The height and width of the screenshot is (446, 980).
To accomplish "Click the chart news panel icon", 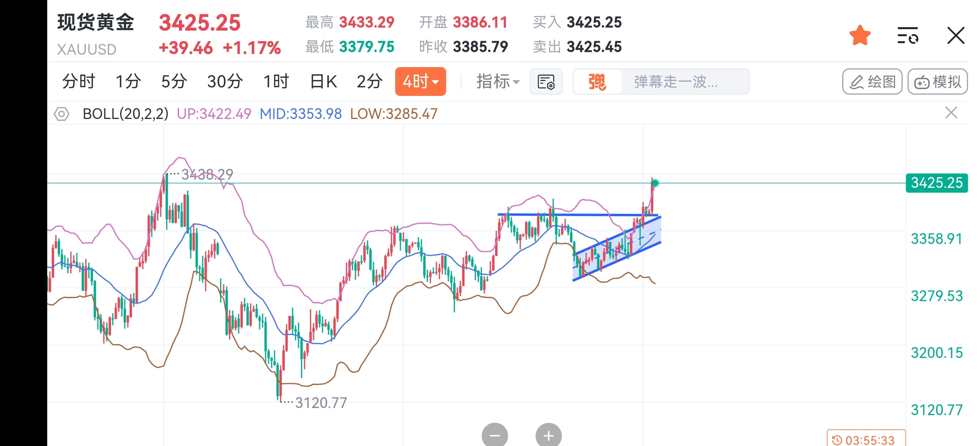I will pos(546,81).
